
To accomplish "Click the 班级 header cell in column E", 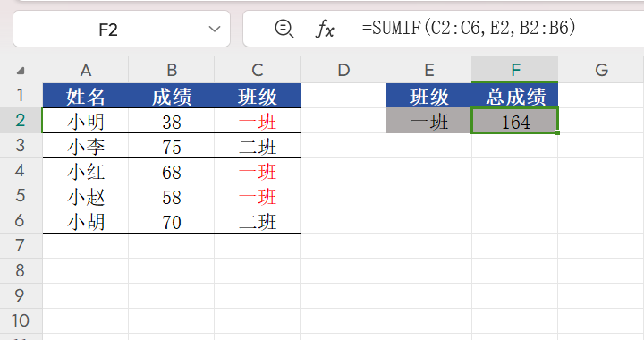I will pyautogui.click(x=428, y=96).
